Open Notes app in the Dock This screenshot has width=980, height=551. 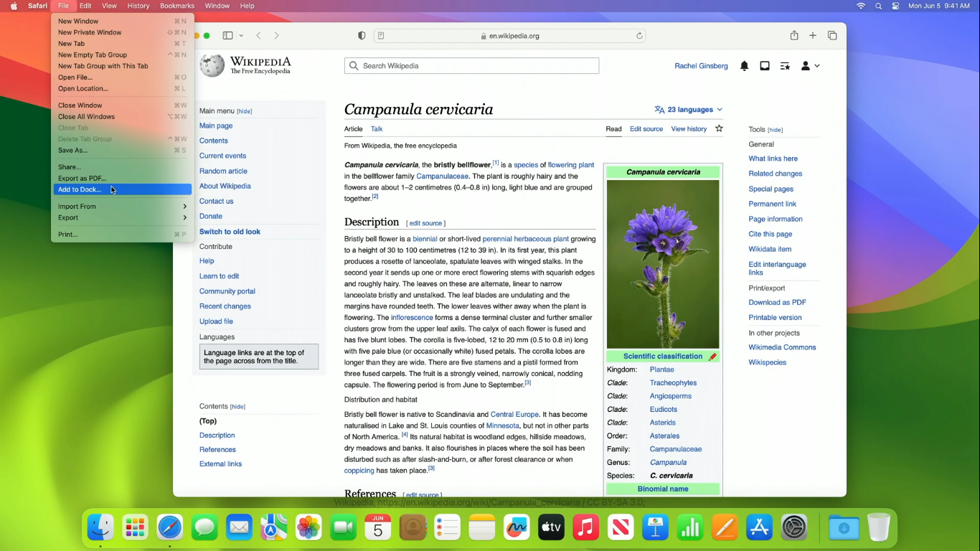pos(482,528)
